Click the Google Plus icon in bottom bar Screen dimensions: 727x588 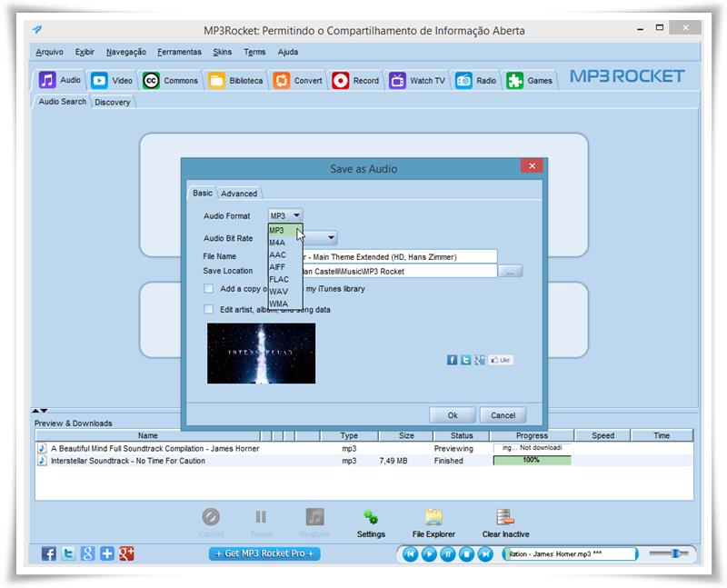(126, 553)
